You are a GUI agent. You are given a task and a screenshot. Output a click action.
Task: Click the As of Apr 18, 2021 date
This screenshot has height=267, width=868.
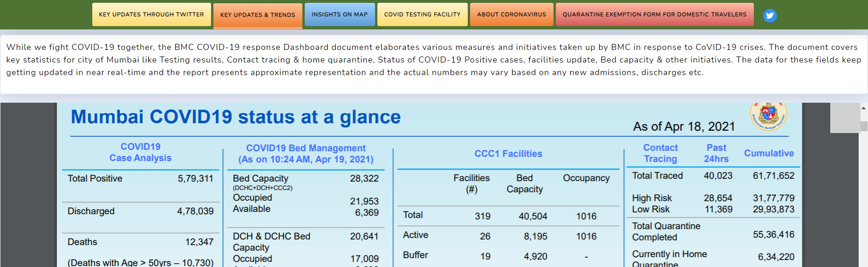pos(684,126)
